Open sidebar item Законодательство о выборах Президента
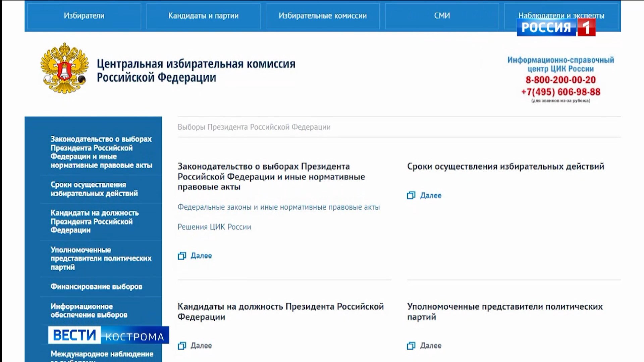This screenshot has width=644, height=362. [x=101, y=152]
